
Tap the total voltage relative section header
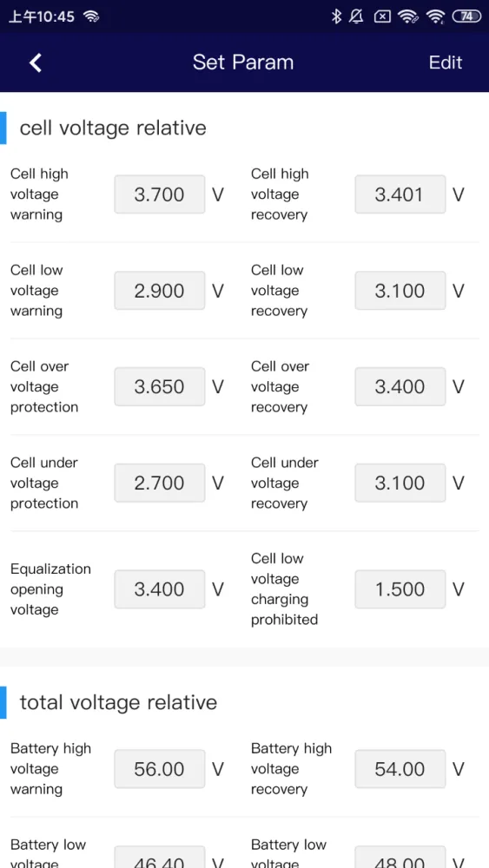tap(118, 702)
